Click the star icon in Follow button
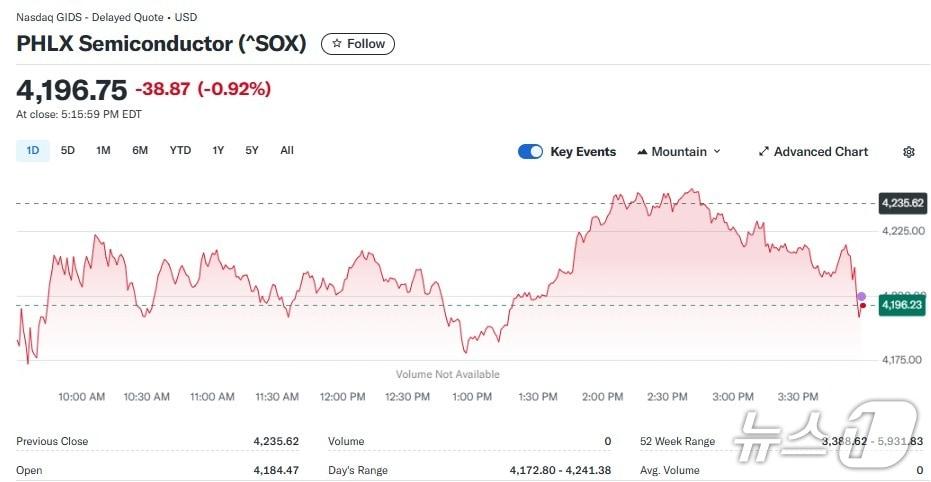 pyautogui.click(x=337, y=44)
